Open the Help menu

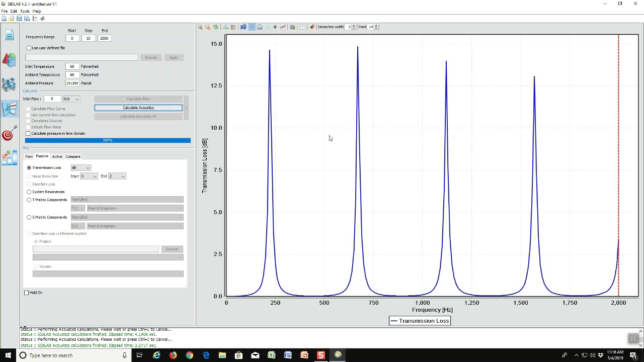(37, 11)
